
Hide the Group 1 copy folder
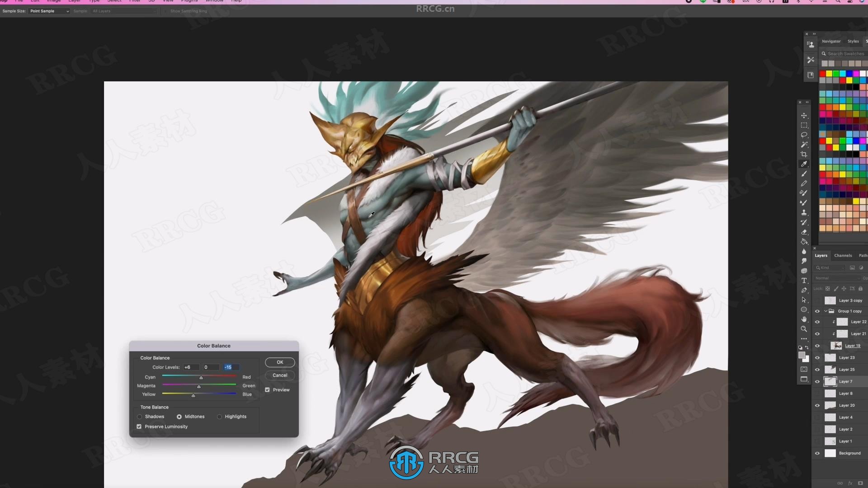(817, 311)
